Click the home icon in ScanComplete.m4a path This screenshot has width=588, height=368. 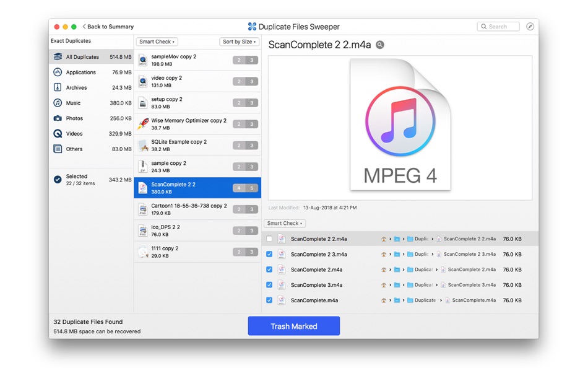(384, 300)
